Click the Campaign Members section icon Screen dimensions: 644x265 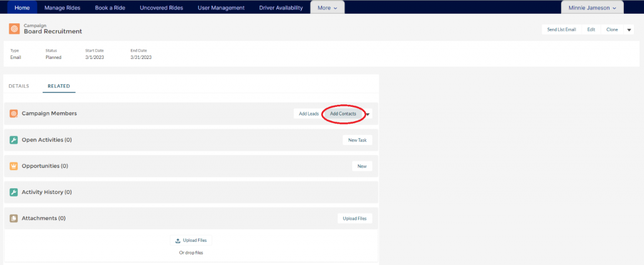(x=14, y=114)
